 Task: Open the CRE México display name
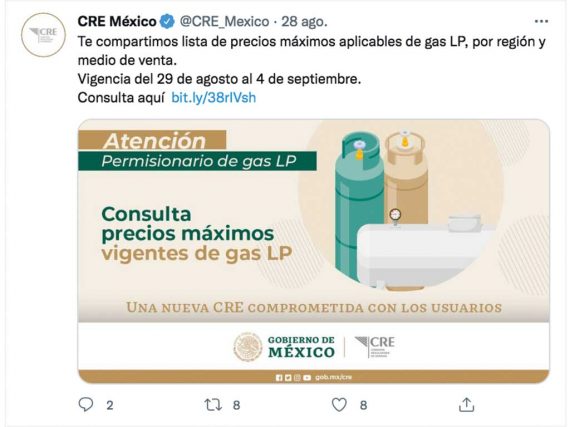pyautogui.click(x=117, y=22)
